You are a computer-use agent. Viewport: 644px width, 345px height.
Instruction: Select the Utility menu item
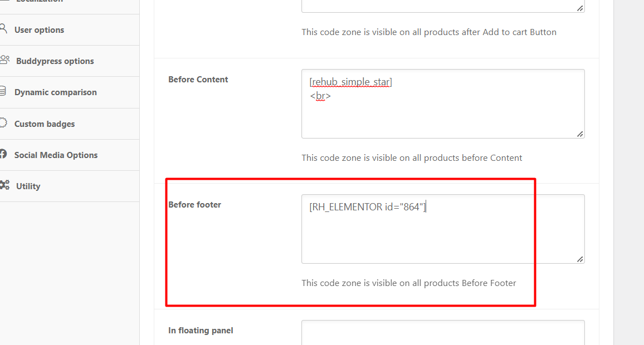pyautogui.click(x=70, y=186)
